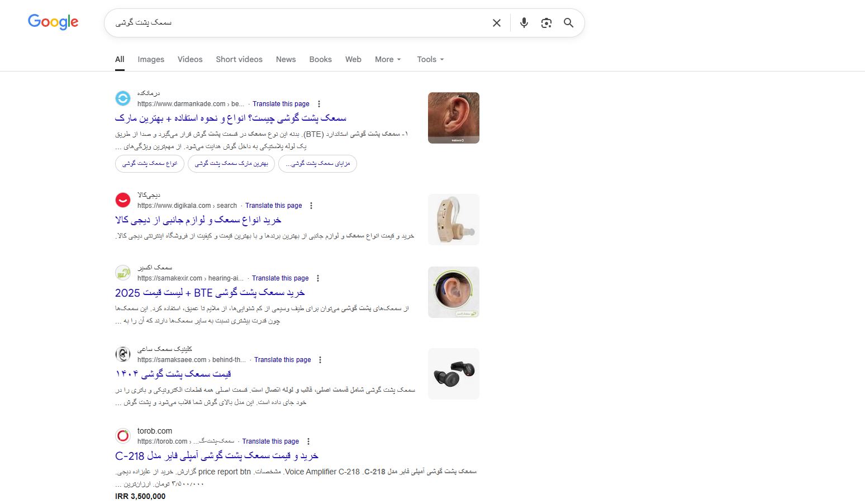Expand the More dropdown
Screen dimensions: 865x504
pos(388,59)
